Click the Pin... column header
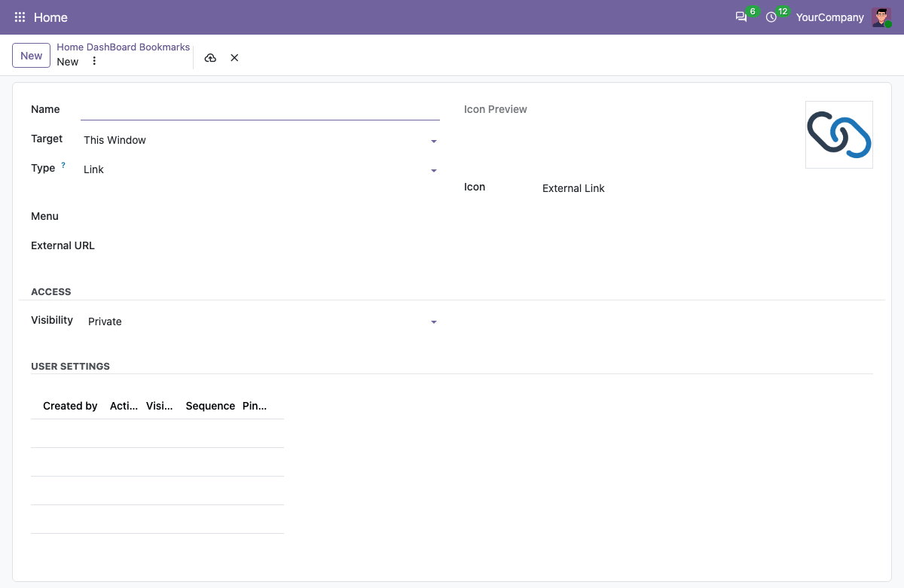This screenshot has height=588, width=904. 255,406
